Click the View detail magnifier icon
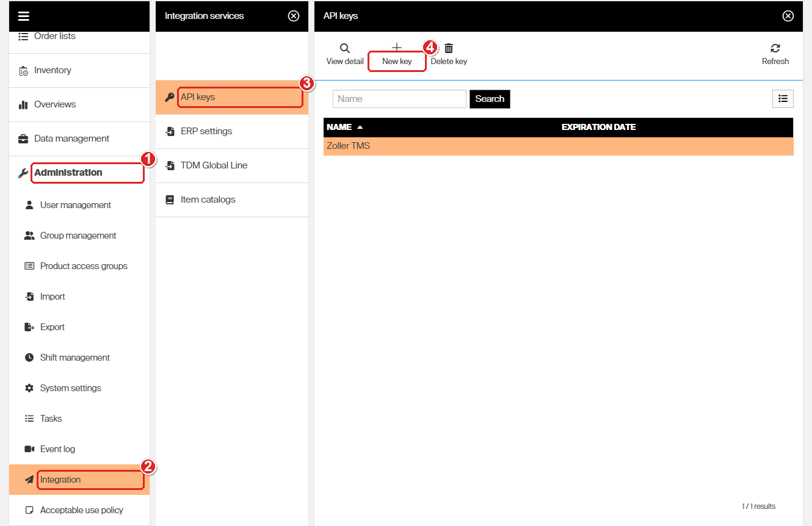The width and height of the screenshot is (812, 526). pyautogui.click(x=345, y=48)
